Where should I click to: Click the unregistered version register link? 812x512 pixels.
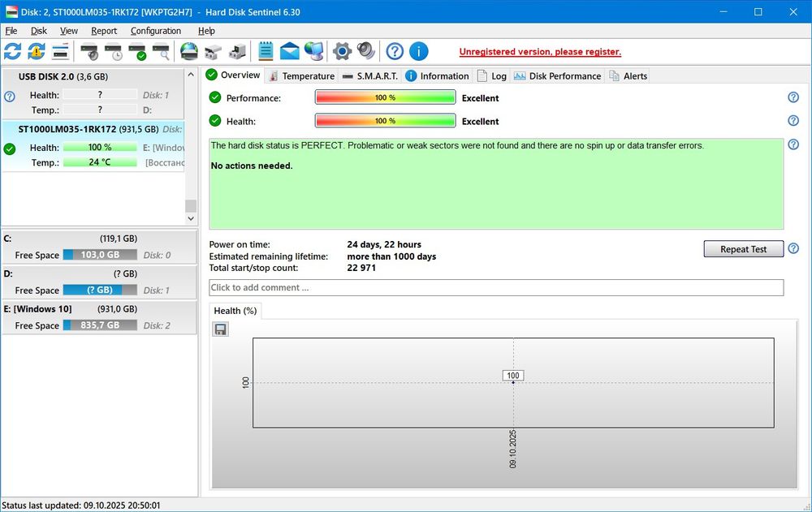(540, 52)
